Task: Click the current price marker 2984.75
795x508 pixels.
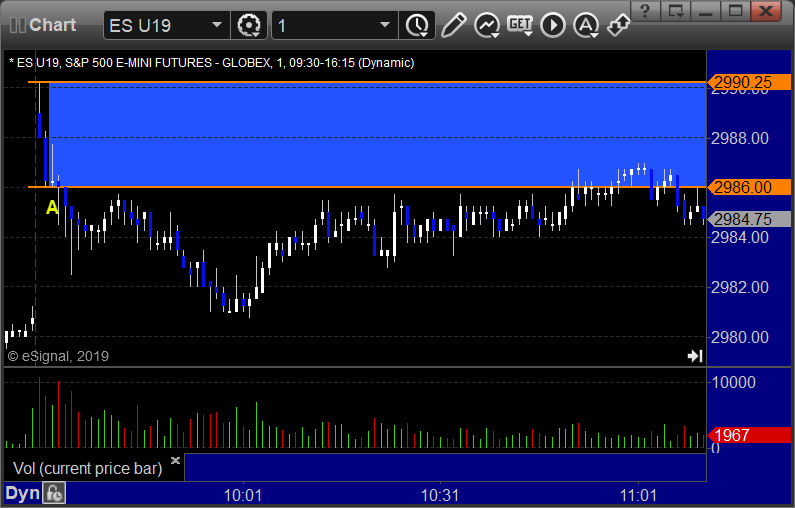Action: coord(749,219)
